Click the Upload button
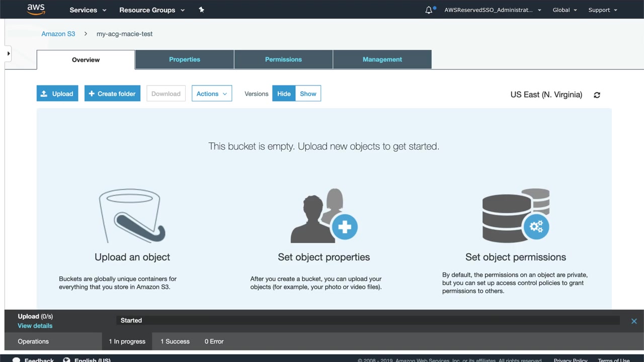This screenshot has width=644, height=362. click(57, 94)
